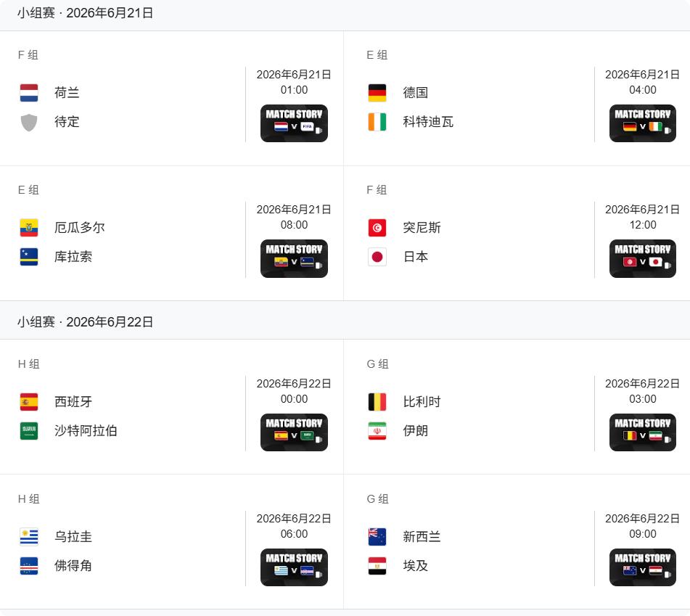The height and width of the screenshot is (616, 690).
Task: Select the 西班牙 team name
Action: click(73, 402)
